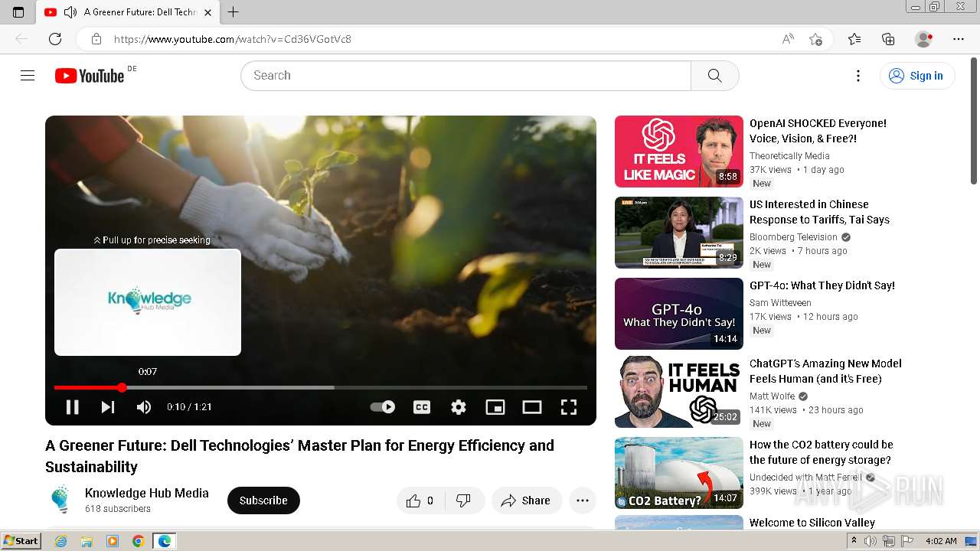980x551 pixels.
Task: Open system volume from tray
Action: tap(871, 541)
